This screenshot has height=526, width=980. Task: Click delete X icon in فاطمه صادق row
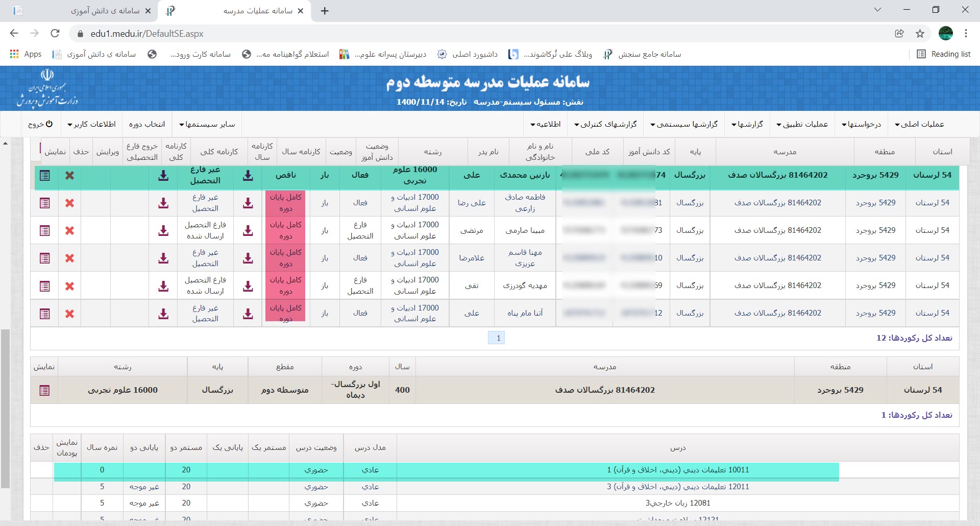pos(70,203)
